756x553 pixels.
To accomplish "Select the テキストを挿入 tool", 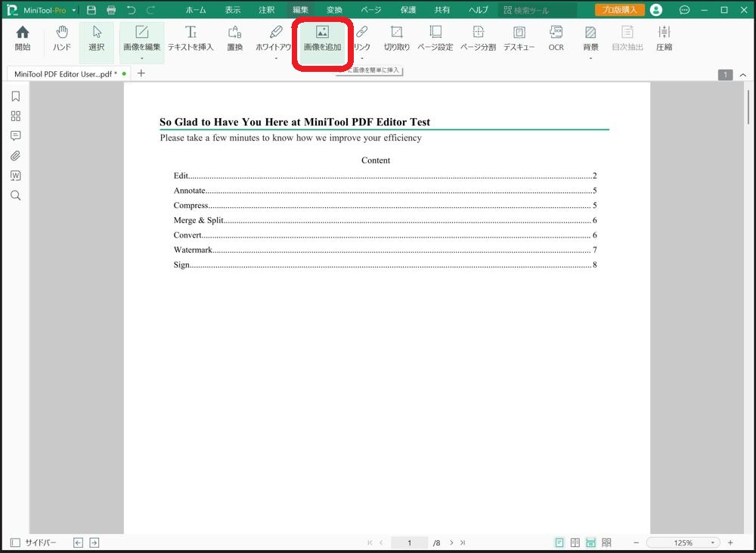I will [191, 39].
